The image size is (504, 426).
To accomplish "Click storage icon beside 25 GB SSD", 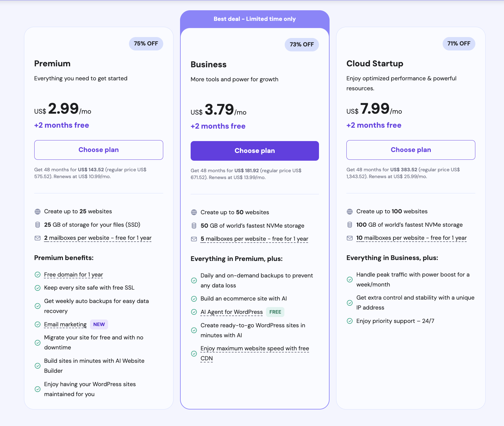I will (38, 225).
